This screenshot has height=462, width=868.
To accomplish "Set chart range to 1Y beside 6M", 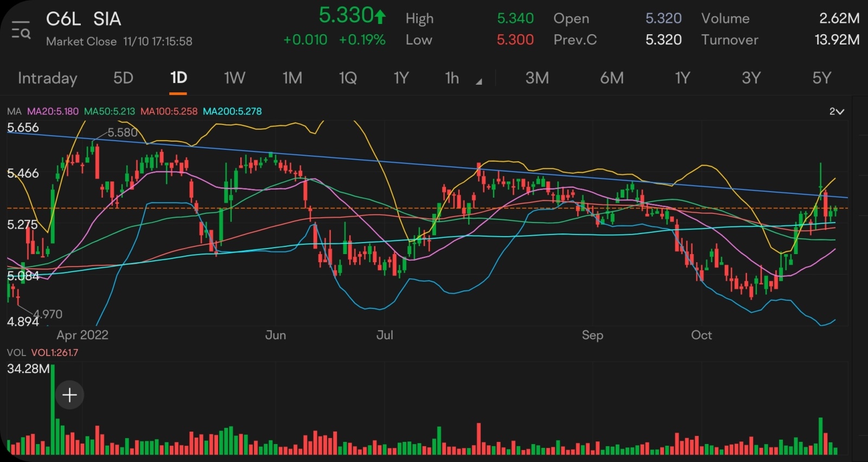I will [682, 78].
